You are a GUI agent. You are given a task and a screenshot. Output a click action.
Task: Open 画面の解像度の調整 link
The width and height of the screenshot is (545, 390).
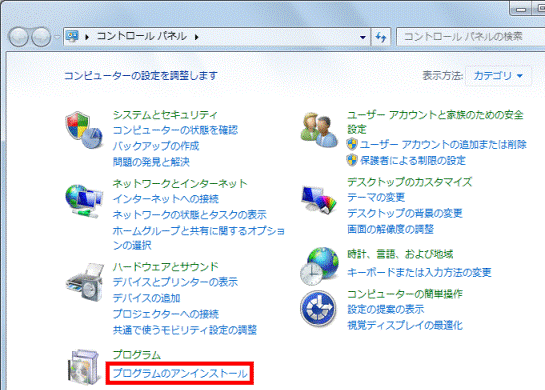coord(390,229)
